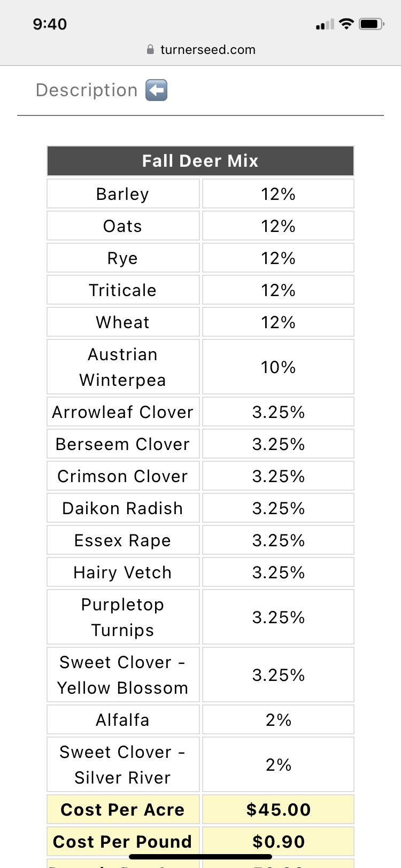Viewport: 401px width, 868px height.
Task: Tap the lock icon in address bar
Action: (x=150, y=50)
